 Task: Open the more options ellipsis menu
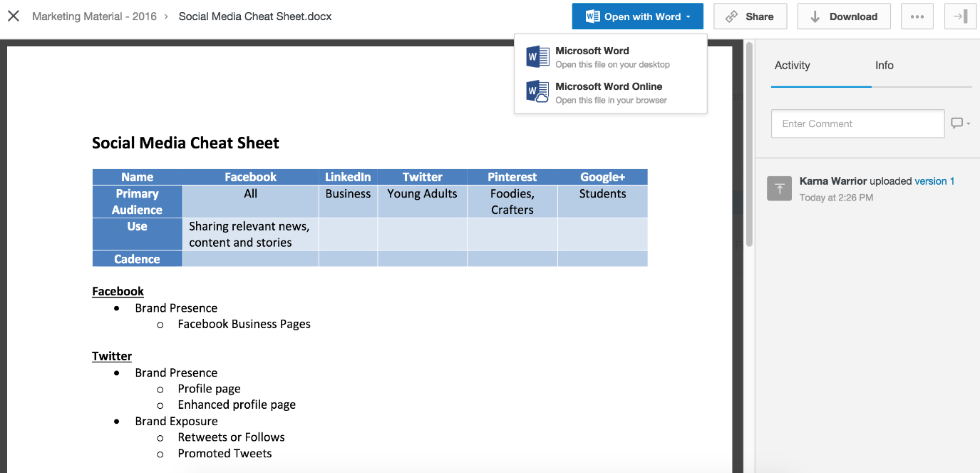[x=917, y=16]
